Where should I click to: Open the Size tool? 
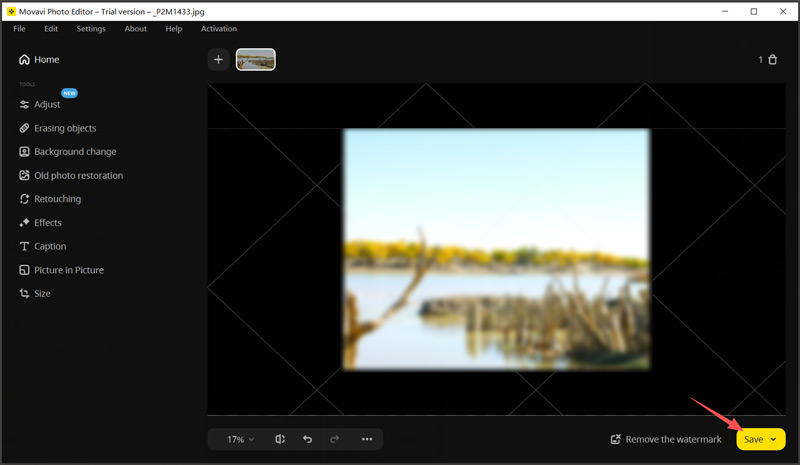click(x=35, y=293)
